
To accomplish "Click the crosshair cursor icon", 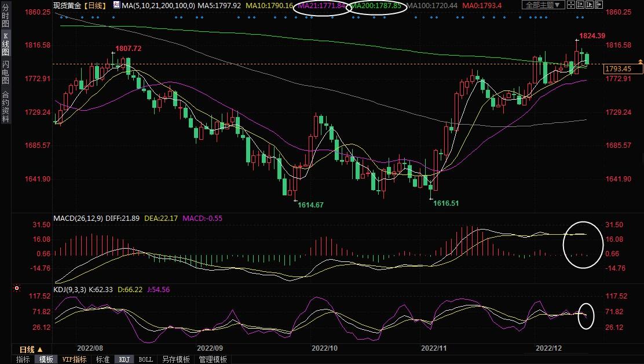I will (x=572, y=5).
